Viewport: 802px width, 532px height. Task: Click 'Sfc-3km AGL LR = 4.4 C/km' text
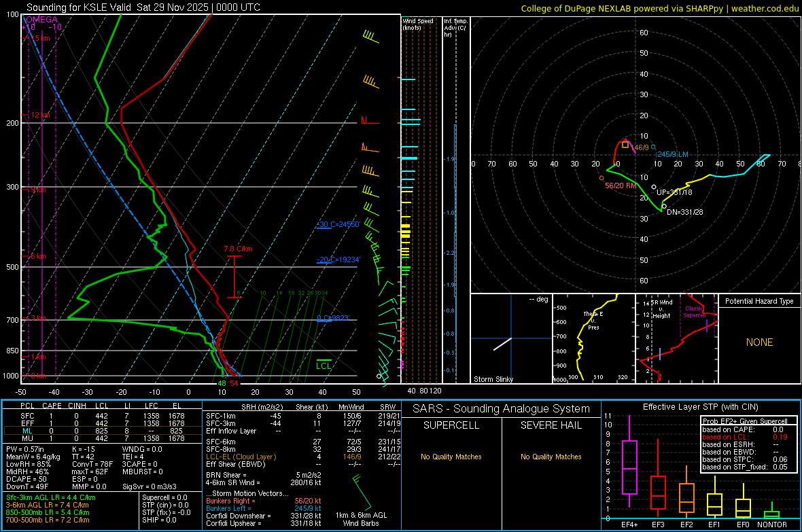[51, 497]
